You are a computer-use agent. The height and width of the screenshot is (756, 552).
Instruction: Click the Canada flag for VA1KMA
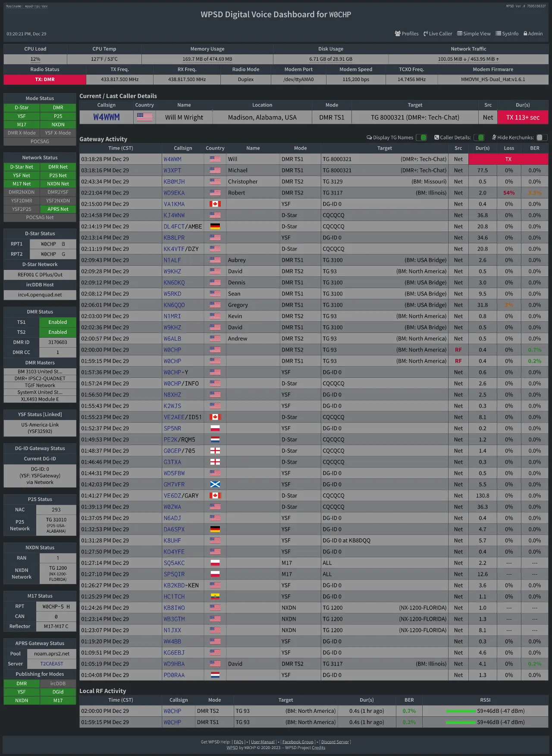pos(215,204)
